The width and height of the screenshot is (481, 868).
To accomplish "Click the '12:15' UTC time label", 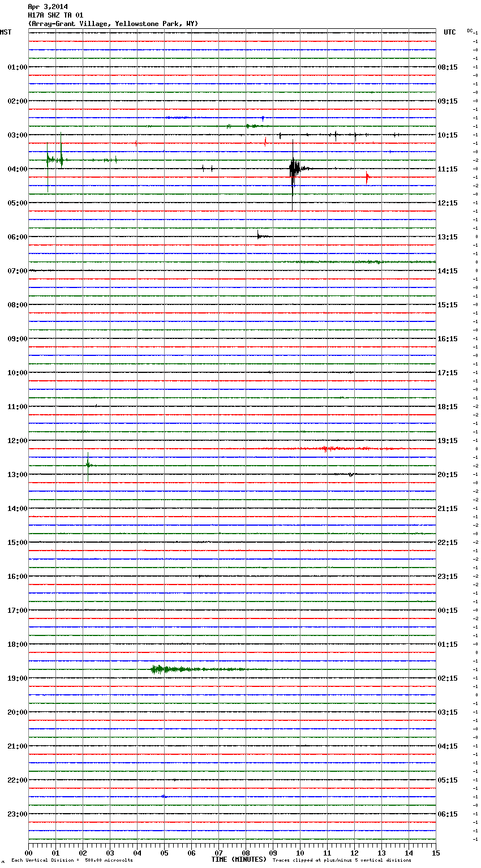I will (448, 203).
